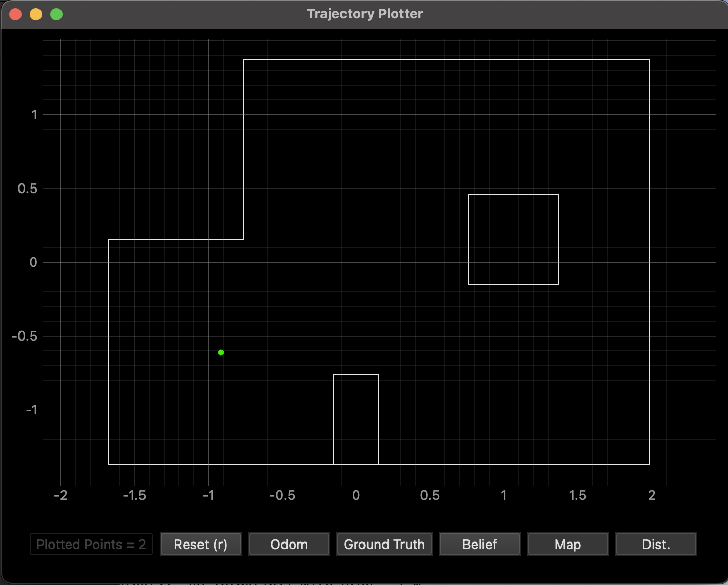
Task: Close the Trajectory Plotter window
Action: coord(15,14)
